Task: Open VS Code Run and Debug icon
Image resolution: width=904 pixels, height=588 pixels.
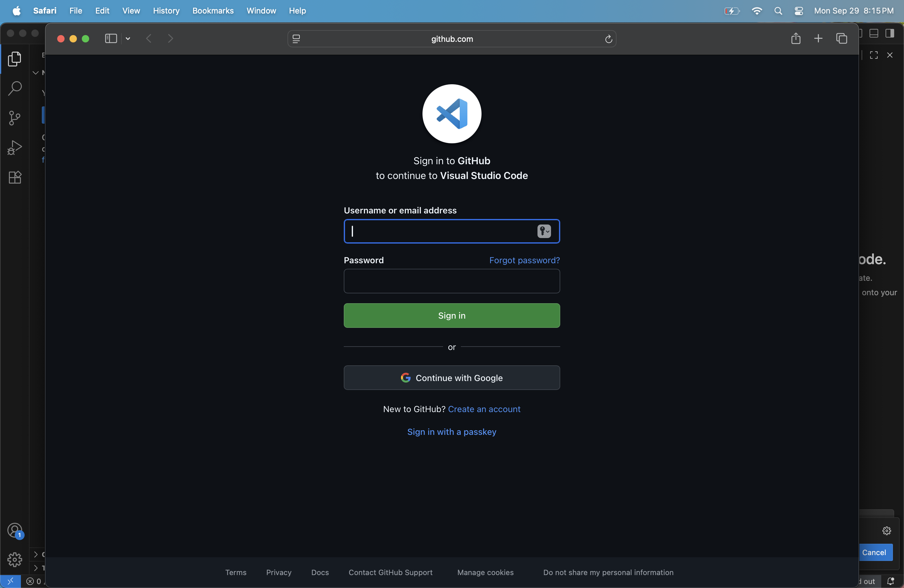Action: coord(14,147)
